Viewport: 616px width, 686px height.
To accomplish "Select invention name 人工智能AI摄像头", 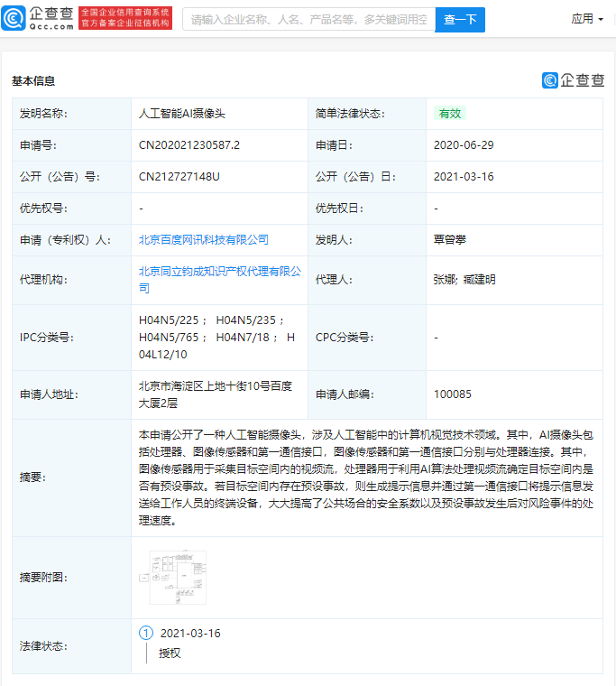I will (x=182, y=114).
